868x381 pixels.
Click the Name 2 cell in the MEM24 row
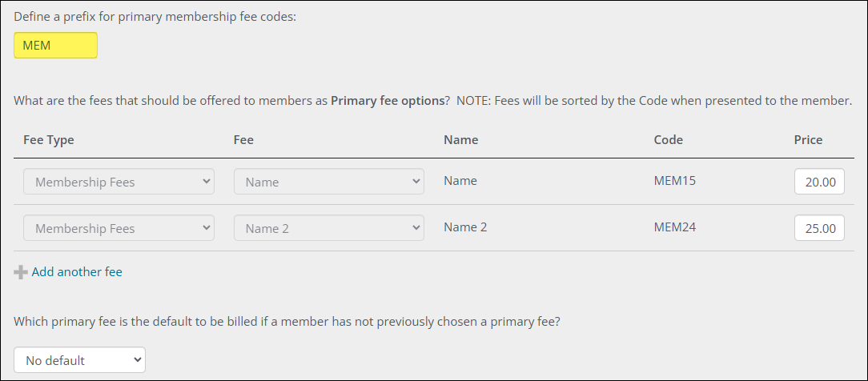click(x=465, y=227)
